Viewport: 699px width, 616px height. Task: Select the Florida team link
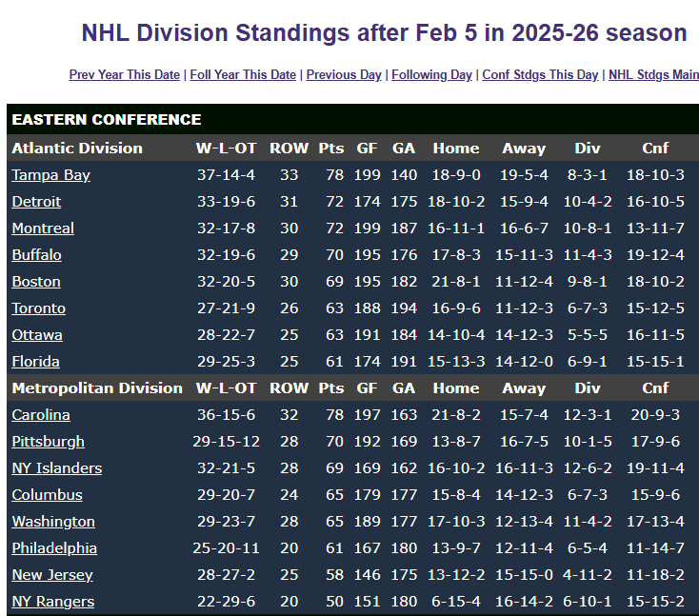pyautogui.click(x=35, y=362)
